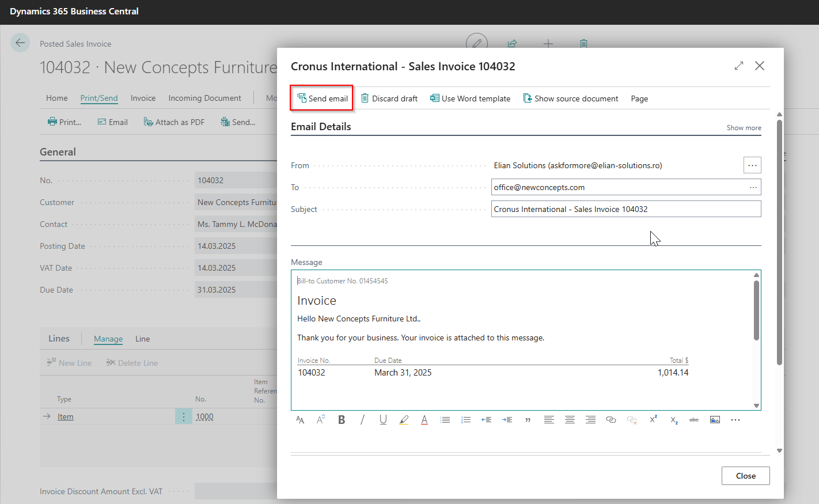Apply block quote formatting

(528, 420)
